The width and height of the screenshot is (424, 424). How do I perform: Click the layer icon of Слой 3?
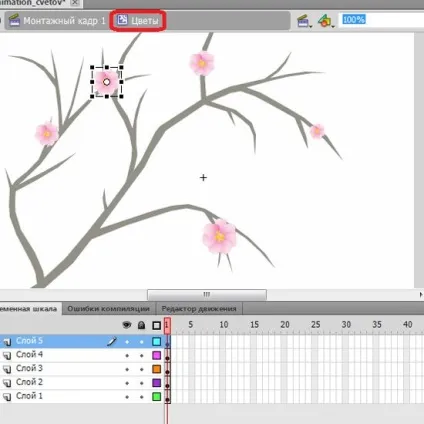(7, 369)
